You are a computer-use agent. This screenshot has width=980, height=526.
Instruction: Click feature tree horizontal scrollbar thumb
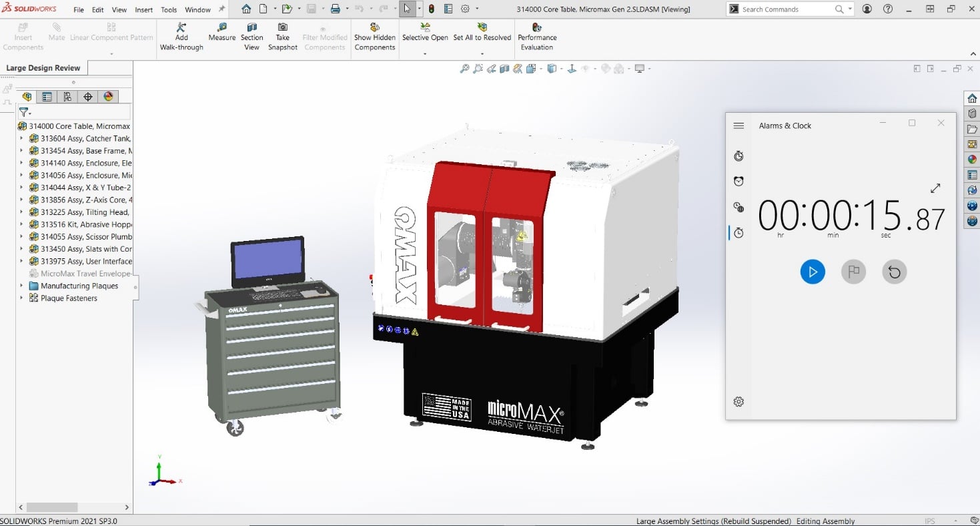click(x=52, y=507)
